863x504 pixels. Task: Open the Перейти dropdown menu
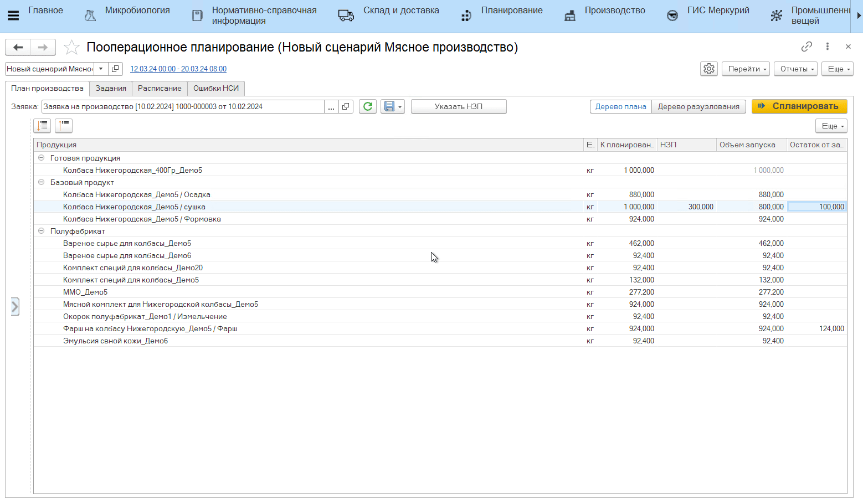(746, 69)
